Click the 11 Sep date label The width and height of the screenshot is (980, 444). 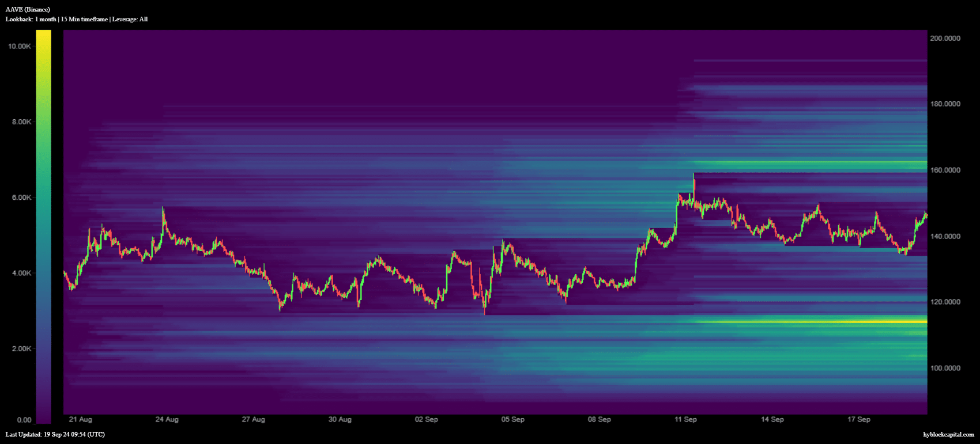point(685,419)
